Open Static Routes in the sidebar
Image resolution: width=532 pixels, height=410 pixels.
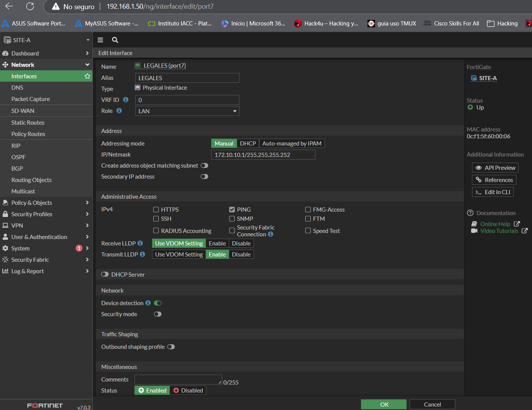tap(28, 123)
